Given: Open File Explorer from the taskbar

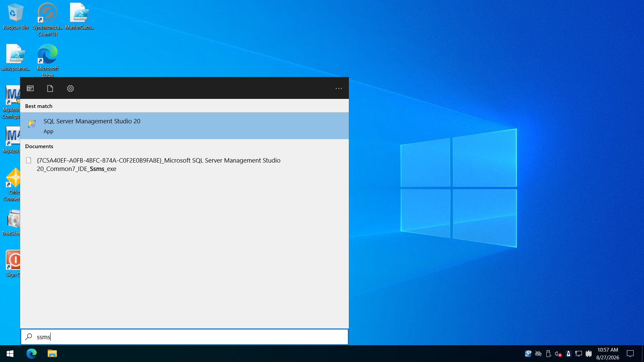Looking at the screenshot, I should [52, 354].
